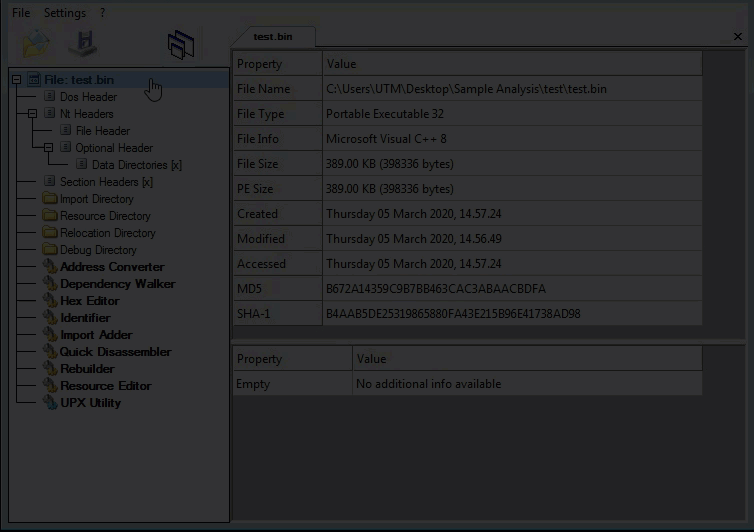Click the test.bin file icon in tree
This screenshot has width=754, height=532.
[x=34, y=79]
